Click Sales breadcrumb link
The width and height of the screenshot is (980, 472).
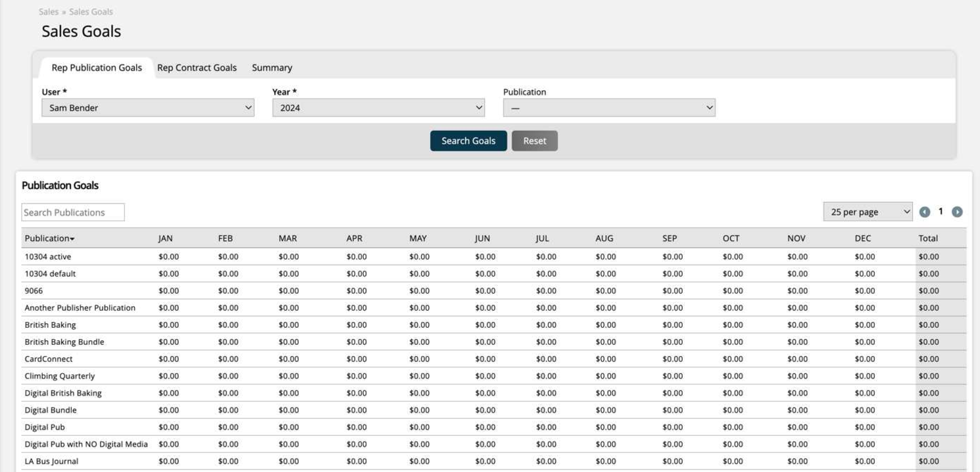(x=49, y=12)
